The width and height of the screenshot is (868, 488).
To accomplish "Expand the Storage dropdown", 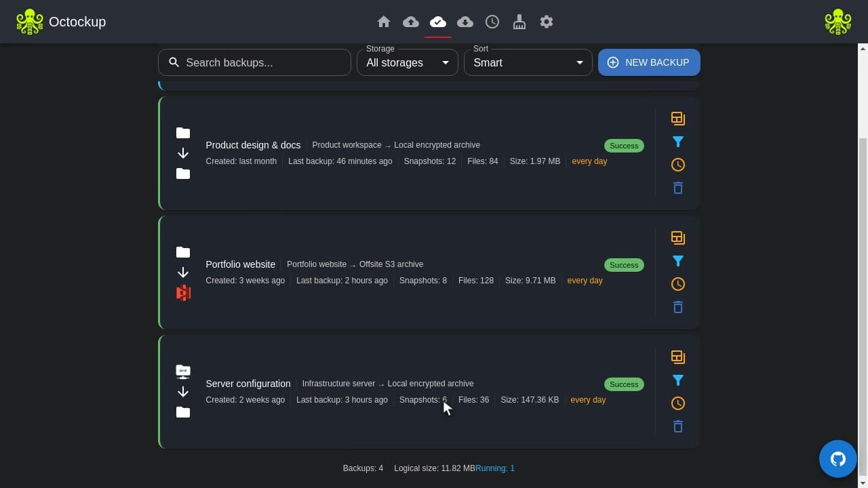I will (407, 62).
